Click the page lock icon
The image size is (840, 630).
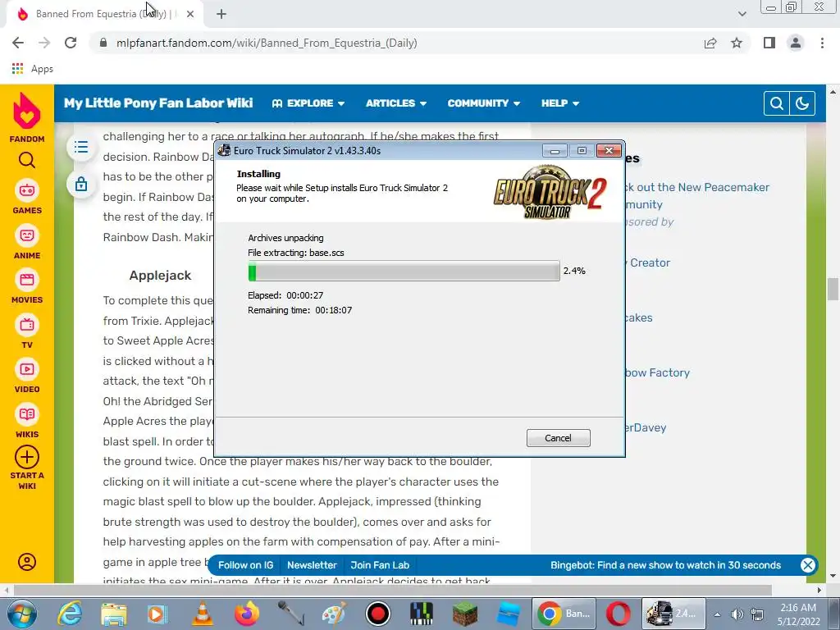tap(81, 184)
